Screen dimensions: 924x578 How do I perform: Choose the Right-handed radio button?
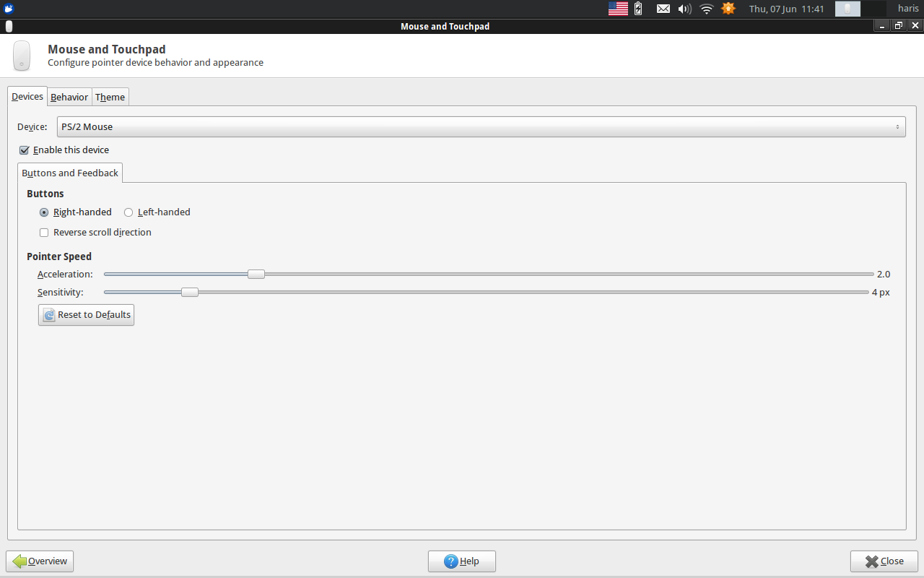tap(44, 212)
